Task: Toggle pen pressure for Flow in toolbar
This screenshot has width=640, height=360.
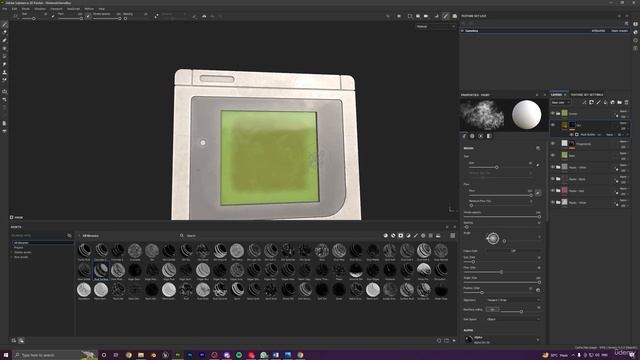Action: (88, 16)
